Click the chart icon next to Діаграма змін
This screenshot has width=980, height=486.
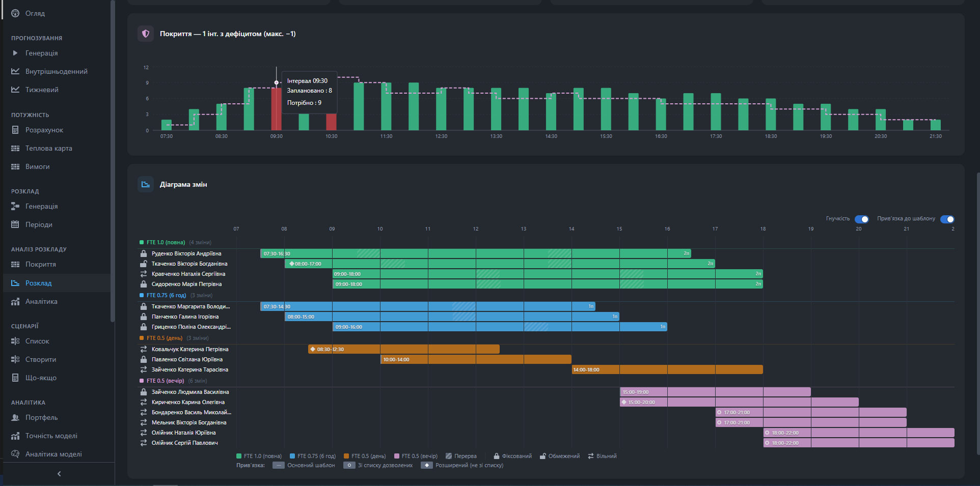click(146, 184)
